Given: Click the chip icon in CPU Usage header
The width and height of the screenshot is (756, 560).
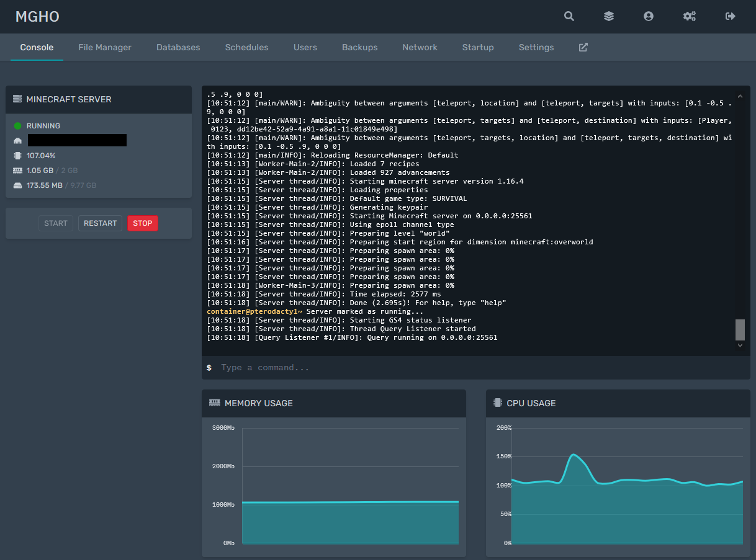Looking at the screenshot, I should [x=498, y=403].
